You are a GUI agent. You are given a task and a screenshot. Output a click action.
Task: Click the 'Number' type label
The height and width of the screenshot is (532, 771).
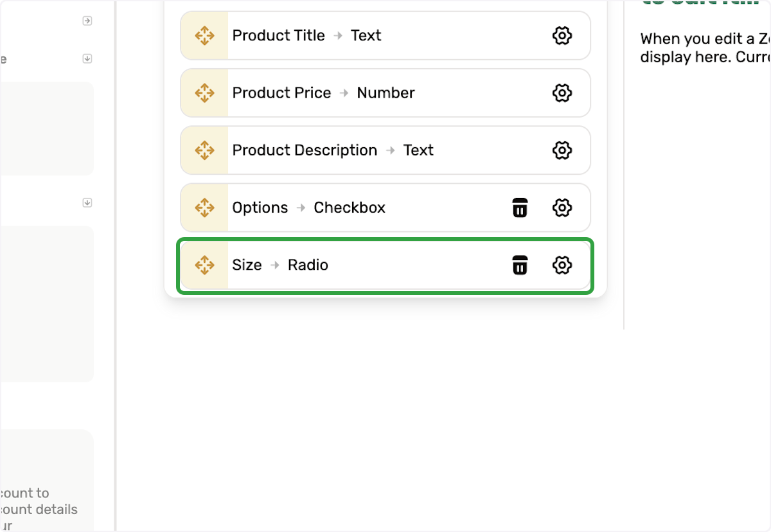pyautogui.click(x=386, y=93)
